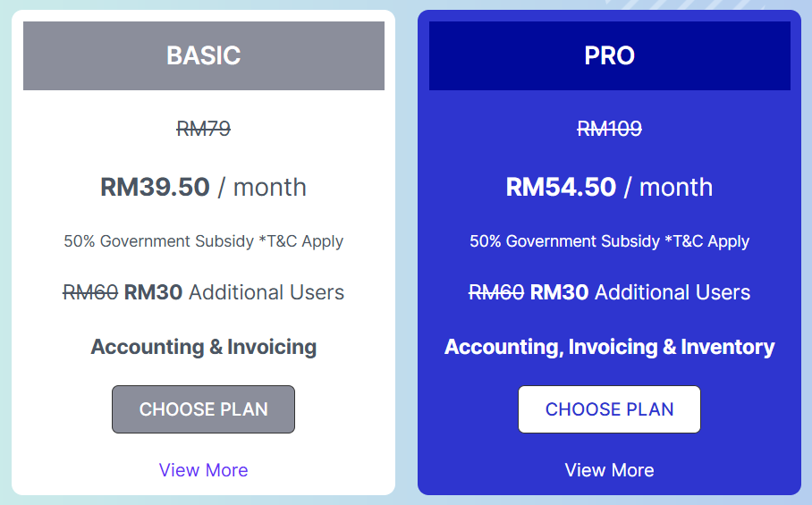The height and width of the screenshot is (505, 812).
Task: Click the dark blue PRO plan header
Action: point(609,55)
